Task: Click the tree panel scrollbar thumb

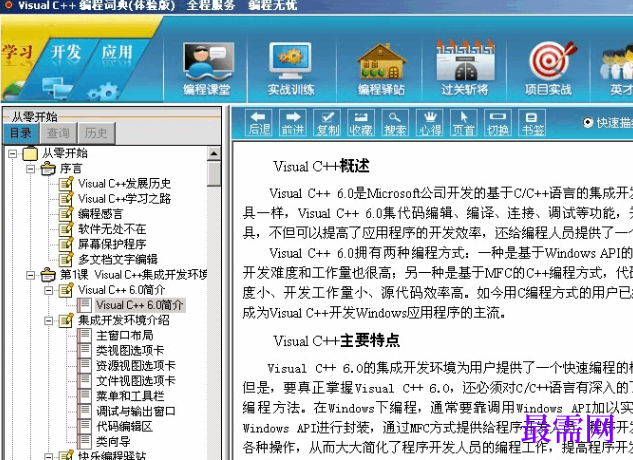Action: [214, 174]
